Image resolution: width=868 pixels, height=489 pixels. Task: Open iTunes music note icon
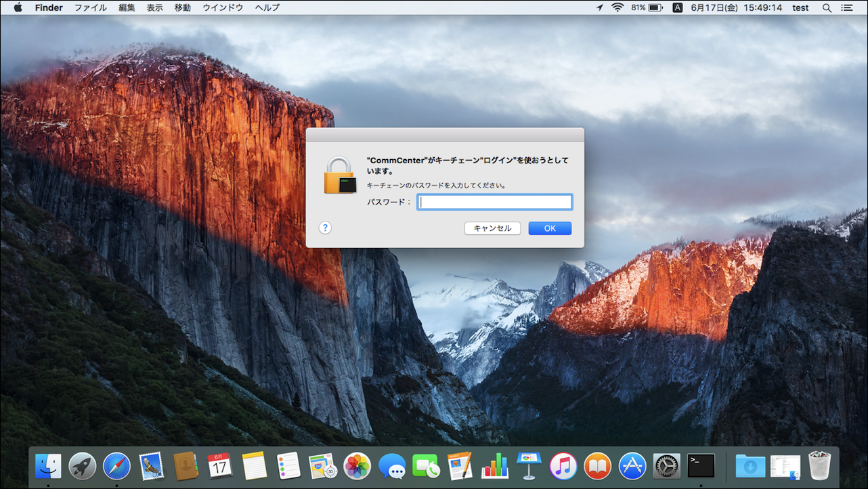pyautogui.click(x=563, y=466)
